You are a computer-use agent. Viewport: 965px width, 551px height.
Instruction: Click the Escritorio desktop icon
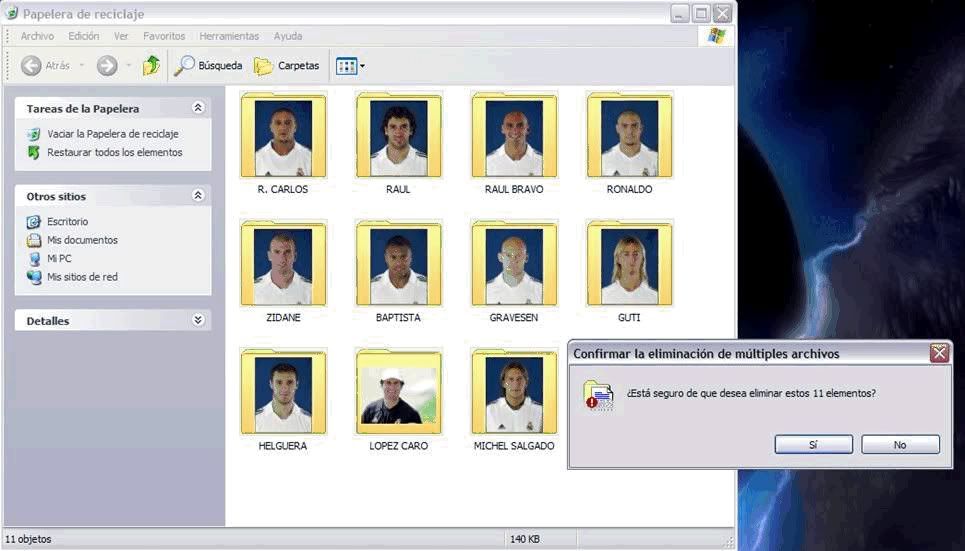pos(34,222)
